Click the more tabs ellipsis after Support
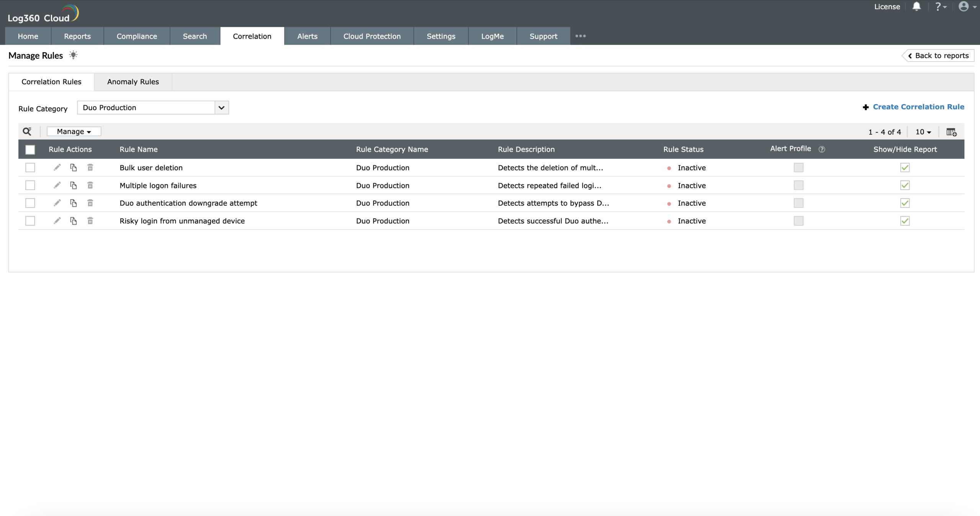This screenshot has height=516, width=980. click(580, 36)
